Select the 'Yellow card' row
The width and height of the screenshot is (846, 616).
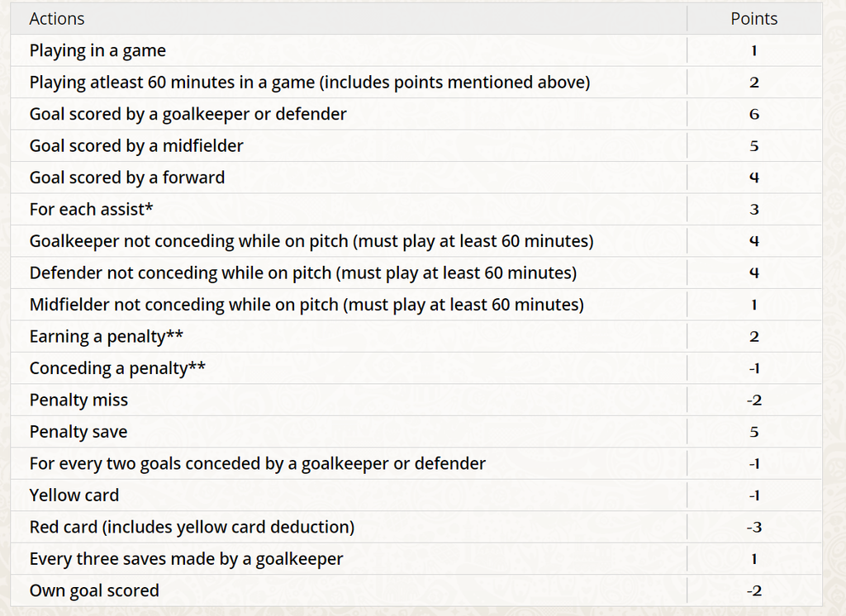[x=416, y=495]
